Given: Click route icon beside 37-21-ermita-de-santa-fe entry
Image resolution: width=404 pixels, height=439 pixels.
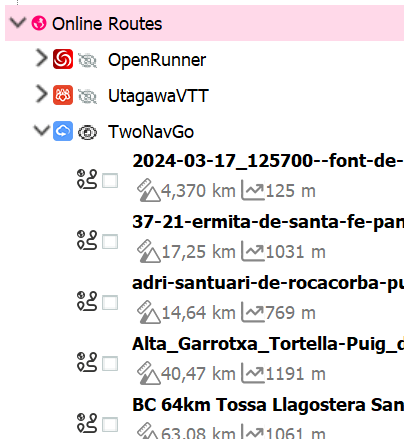Looking at the screenshot, I should click(x=87, y=240).
